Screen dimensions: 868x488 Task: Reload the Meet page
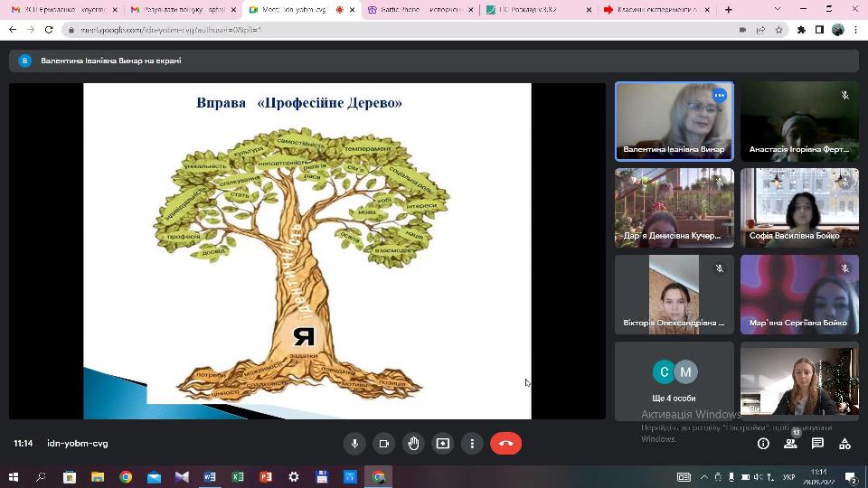tap(49, 30)
